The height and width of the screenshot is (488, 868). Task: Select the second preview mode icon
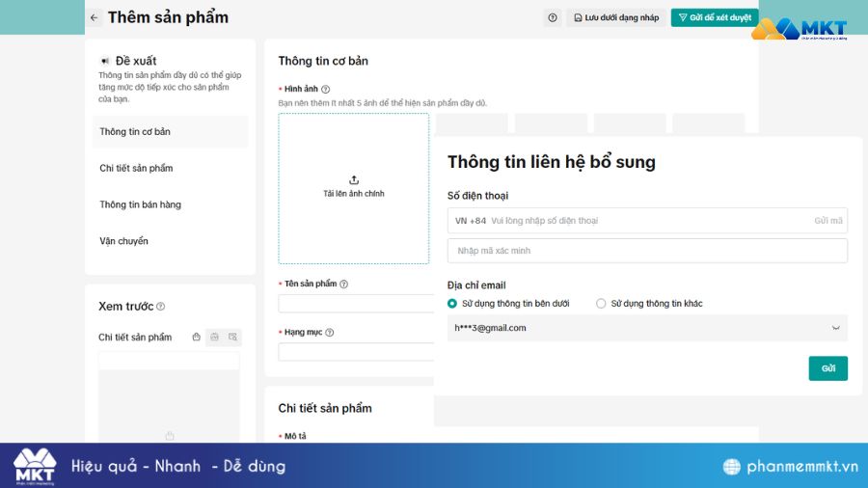215,337
